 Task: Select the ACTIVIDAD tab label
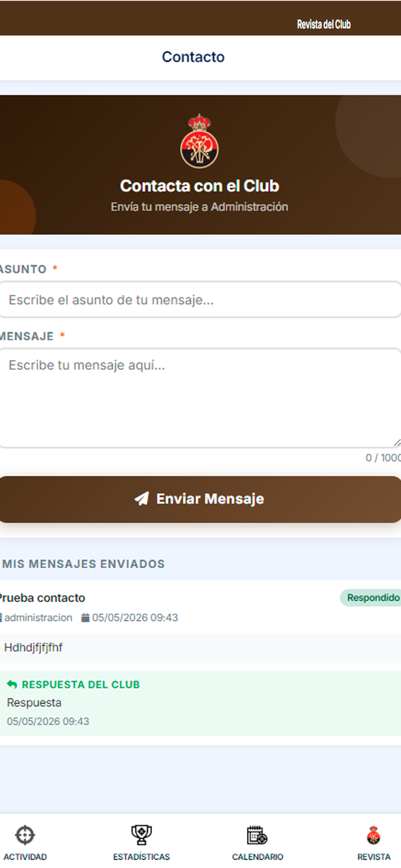(x=25, y=857)
